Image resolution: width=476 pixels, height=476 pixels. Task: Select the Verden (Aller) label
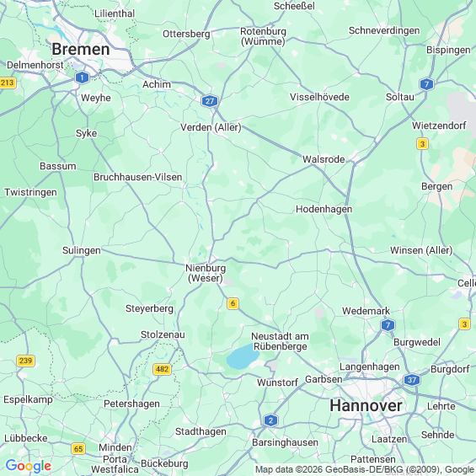point(211,127)
